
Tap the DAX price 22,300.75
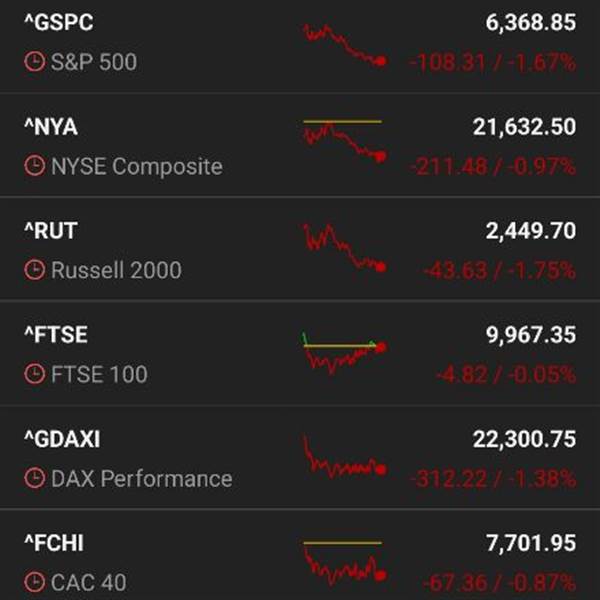click(x=523, y=440)
